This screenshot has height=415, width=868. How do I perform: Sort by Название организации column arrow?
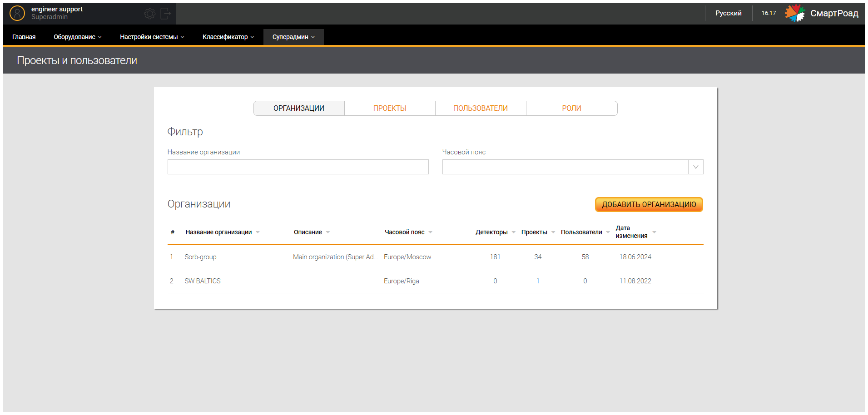tap(258, 232)
